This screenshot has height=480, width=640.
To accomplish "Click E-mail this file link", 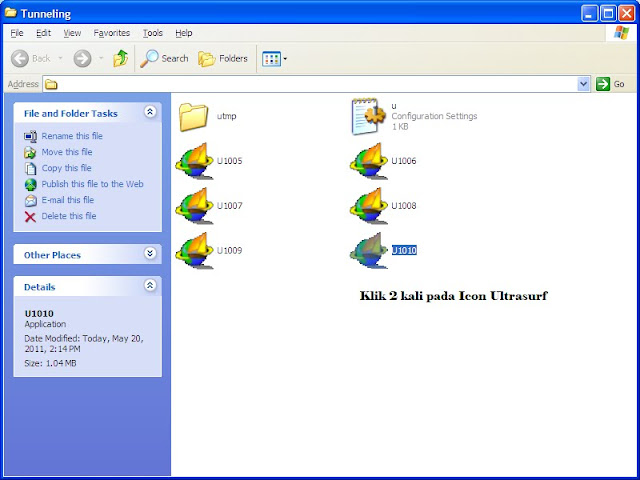I will (68, 200).
